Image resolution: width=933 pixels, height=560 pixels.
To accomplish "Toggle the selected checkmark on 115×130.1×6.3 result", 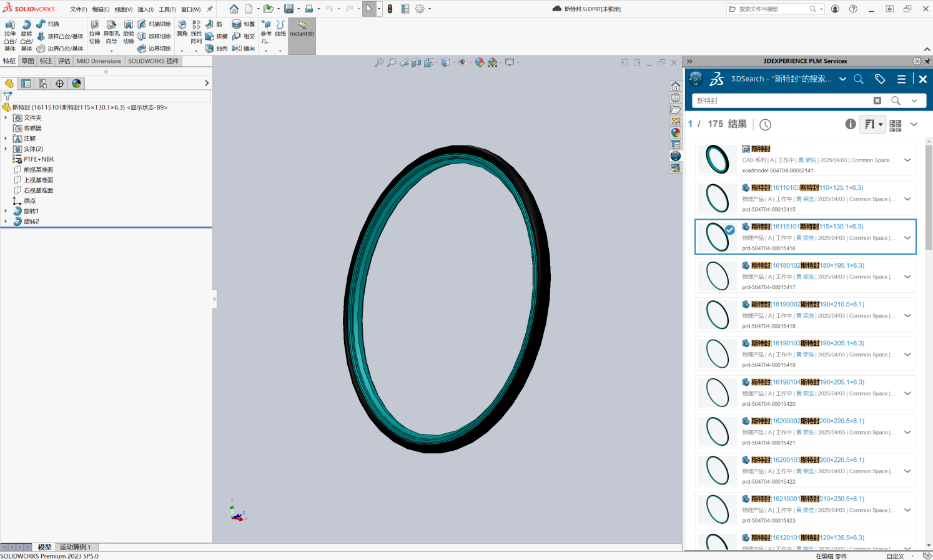I will 729,230.
